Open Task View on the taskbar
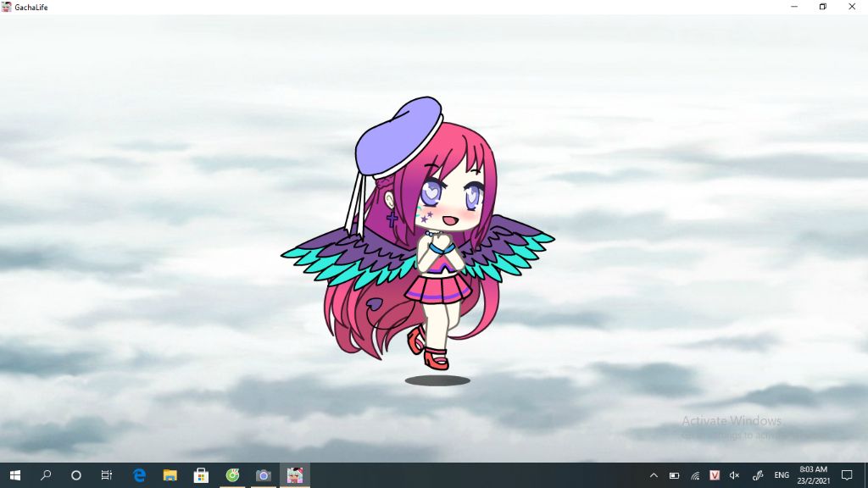The height and width of the screenshot is (488, 868). [x=107, y=475]
